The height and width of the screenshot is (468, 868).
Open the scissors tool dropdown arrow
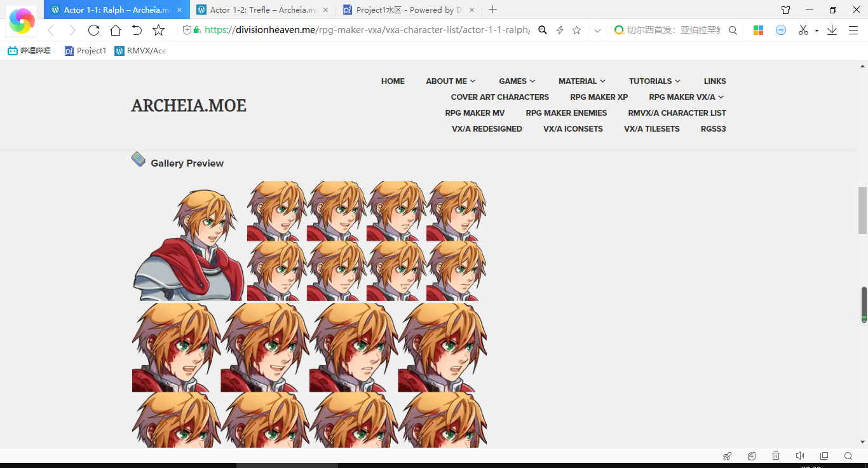(x=817, y=31)
